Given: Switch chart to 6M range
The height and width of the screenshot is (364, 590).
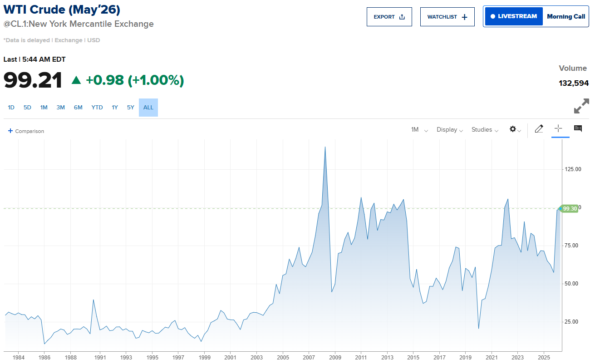Looking at the screenshot, I should click(78, 108).
